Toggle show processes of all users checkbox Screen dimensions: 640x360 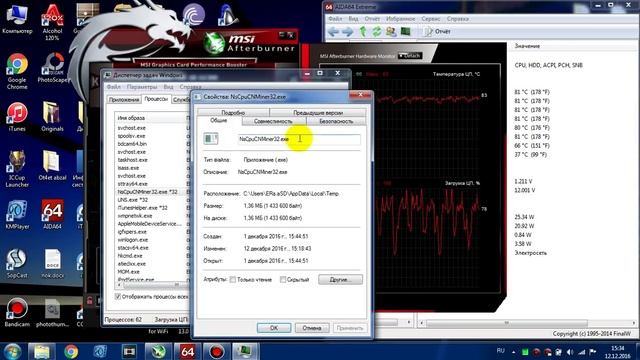click(x=118, y=296)
